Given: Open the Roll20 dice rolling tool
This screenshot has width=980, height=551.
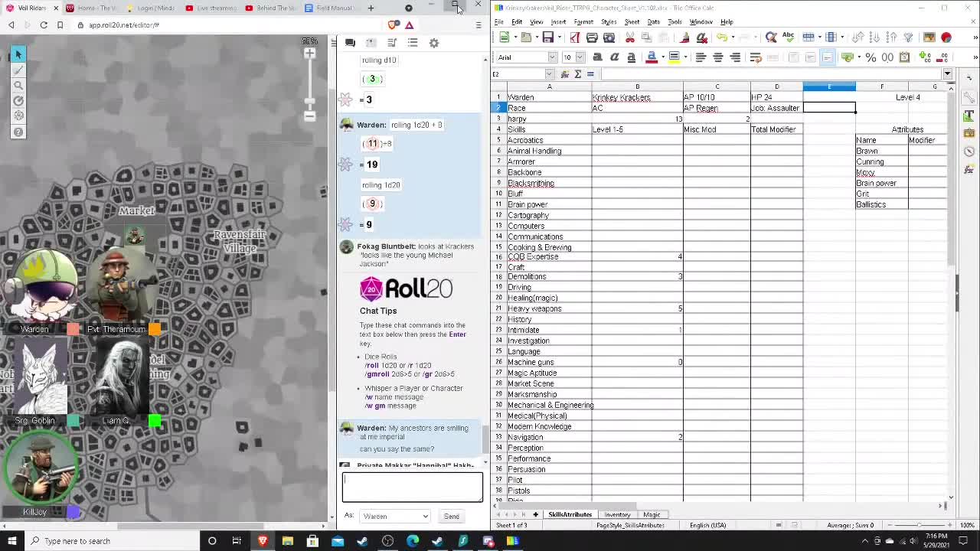Looking at the screenshot, I should (18, 116).
